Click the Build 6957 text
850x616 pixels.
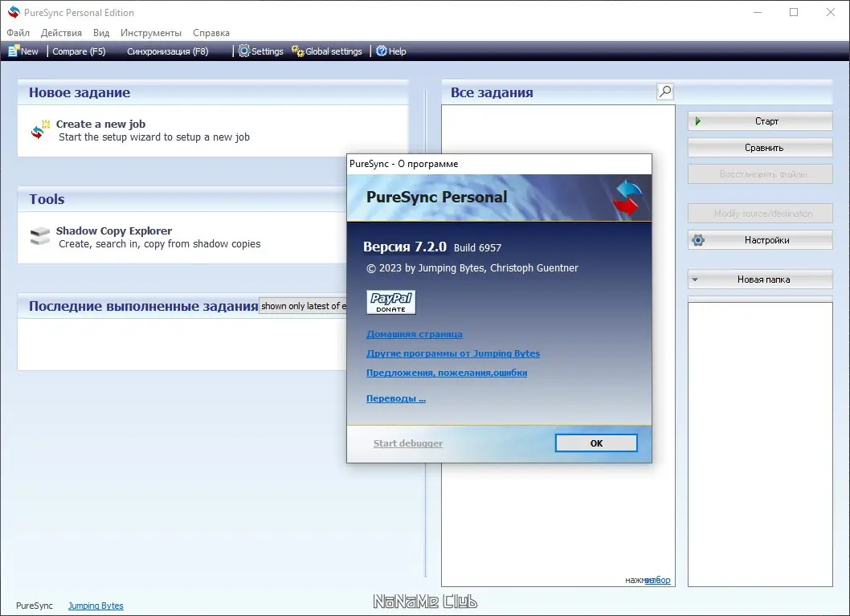click(x=477, y=247)
